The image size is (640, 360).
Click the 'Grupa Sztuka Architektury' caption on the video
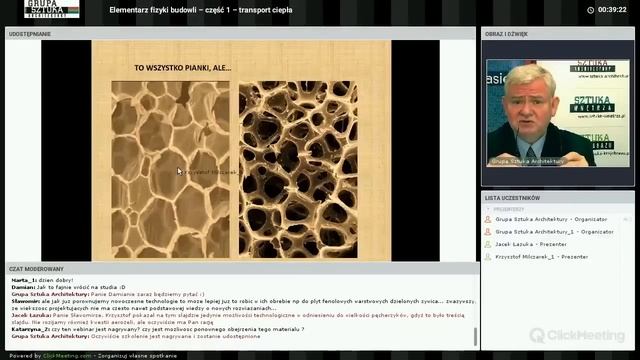[527, 162]
